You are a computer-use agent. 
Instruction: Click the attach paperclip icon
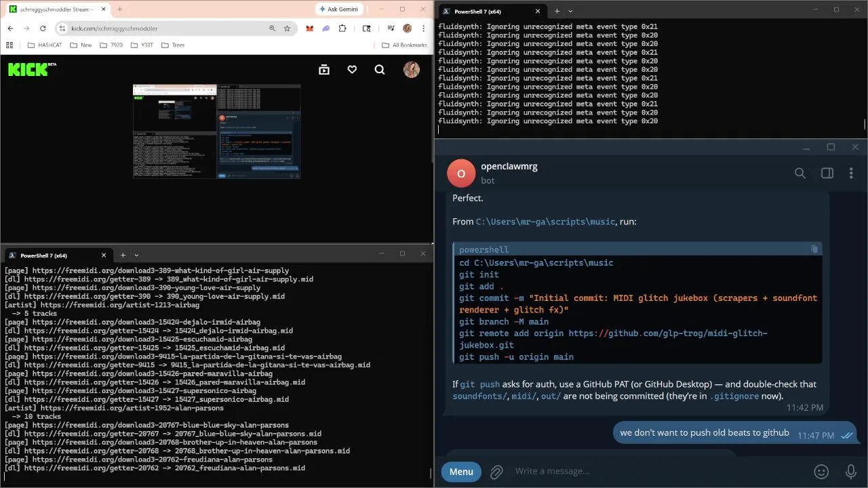496,472
